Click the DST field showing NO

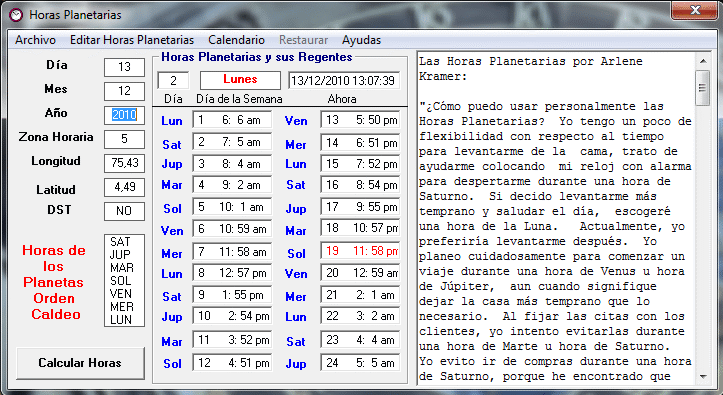(x=124, y=211)
